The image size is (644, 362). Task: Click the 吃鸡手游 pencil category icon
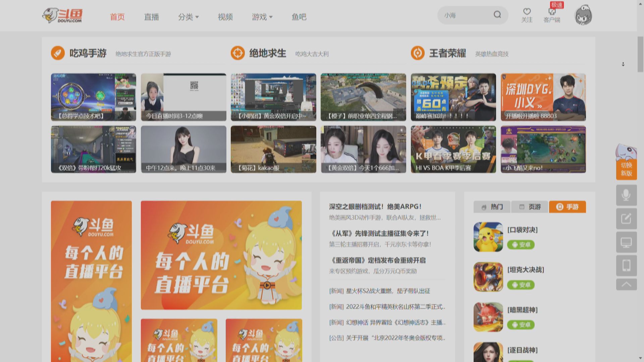tap(57, 53)
